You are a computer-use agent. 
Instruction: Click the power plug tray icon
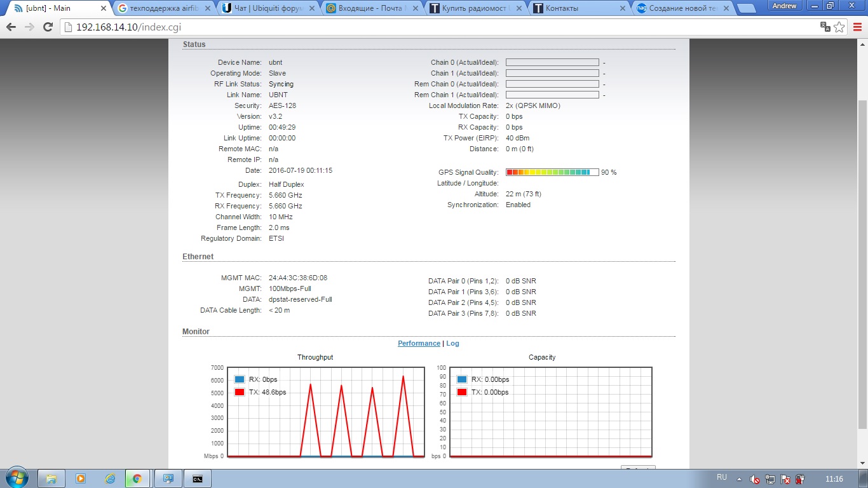[801, 479]
